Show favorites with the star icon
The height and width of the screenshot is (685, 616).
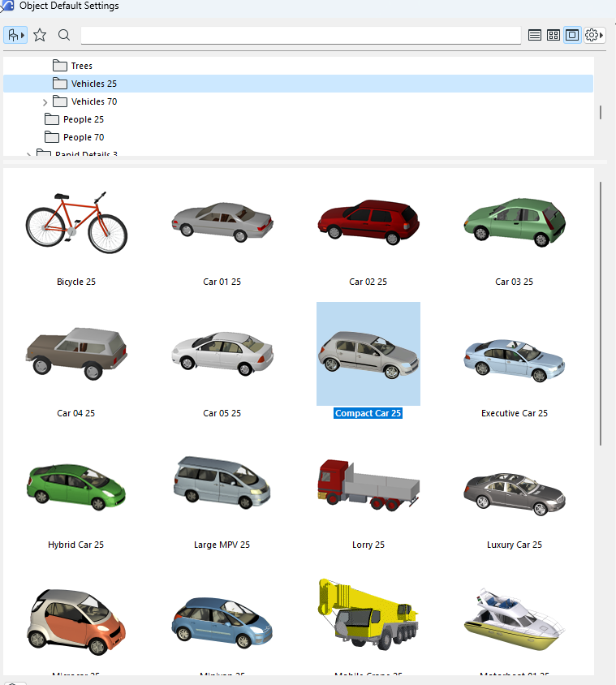(x=40, y=35)
